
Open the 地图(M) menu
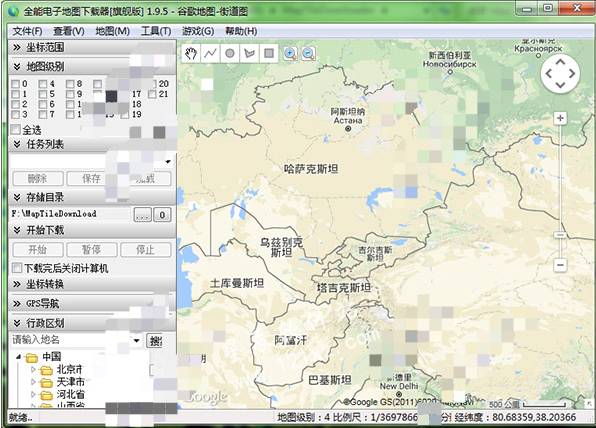113,31
